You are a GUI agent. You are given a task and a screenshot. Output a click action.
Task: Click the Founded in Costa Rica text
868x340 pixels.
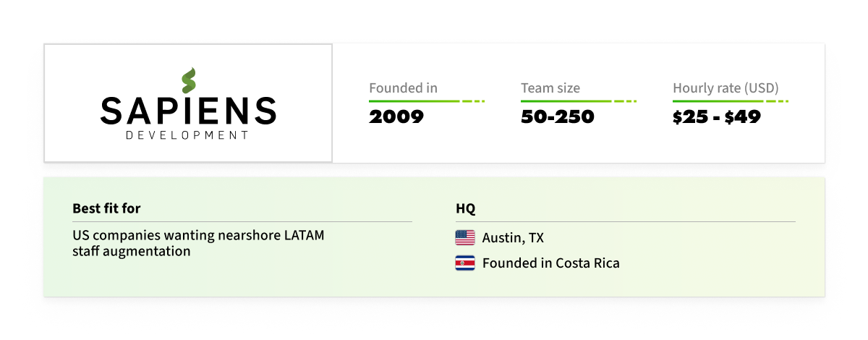(x=551, y=263)
